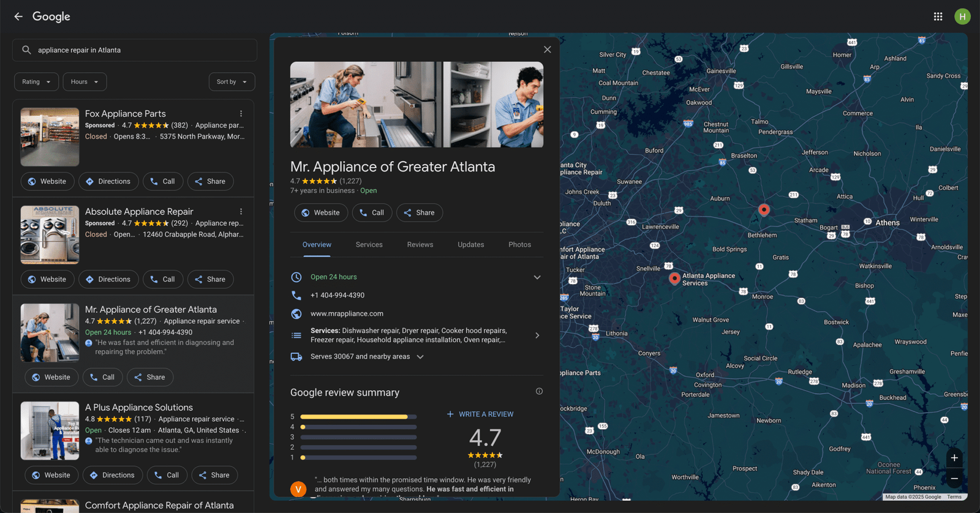The image size is (980, 513).
Task: Expand the full services list arrow
Action: (537, 335)
